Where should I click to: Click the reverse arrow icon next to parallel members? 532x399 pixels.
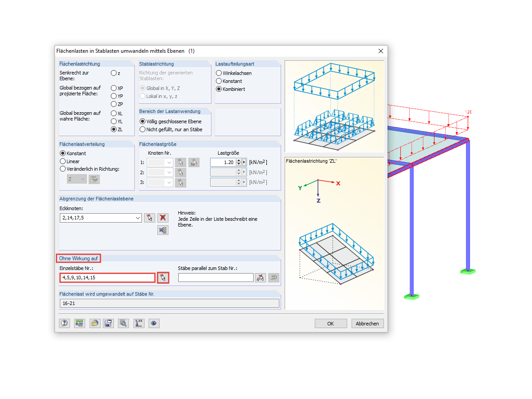click(x=274, y=278)
